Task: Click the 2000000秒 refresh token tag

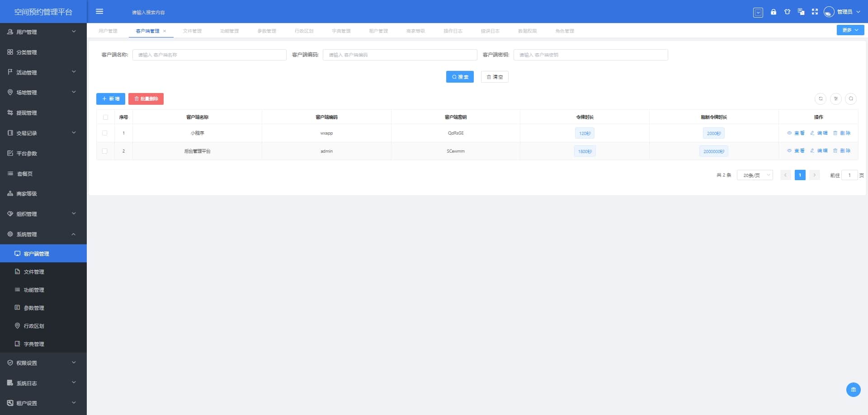Action: (x=713, y=151)
